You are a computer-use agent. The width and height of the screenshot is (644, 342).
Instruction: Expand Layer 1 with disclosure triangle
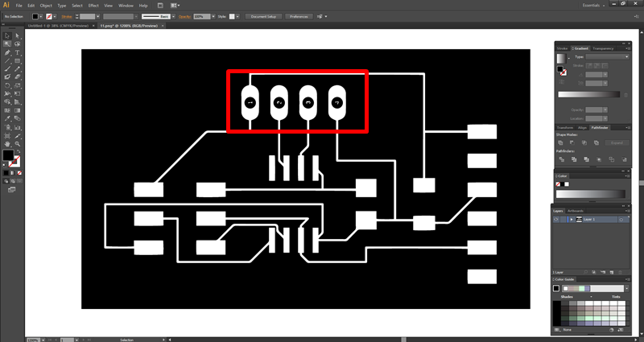tap(572, 220)
